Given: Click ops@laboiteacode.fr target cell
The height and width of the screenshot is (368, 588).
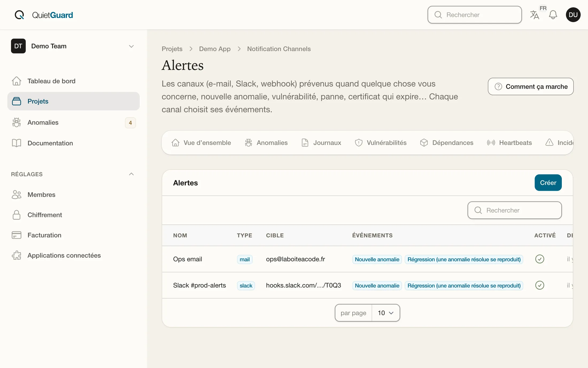Looking at the screenshot, I should coord(295,259).
